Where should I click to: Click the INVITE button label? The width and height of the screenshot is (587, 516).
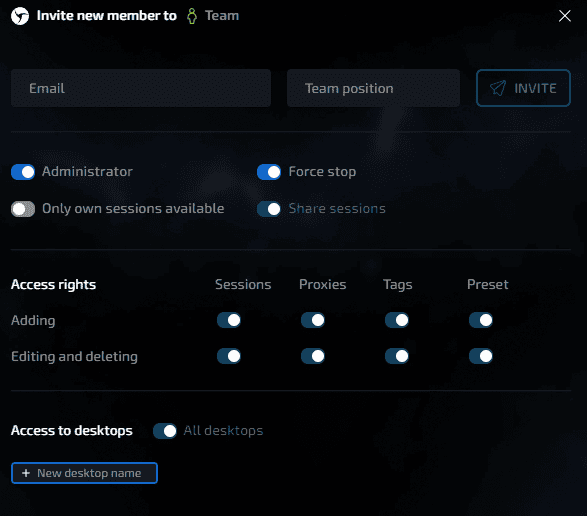[x=535, y=88]
